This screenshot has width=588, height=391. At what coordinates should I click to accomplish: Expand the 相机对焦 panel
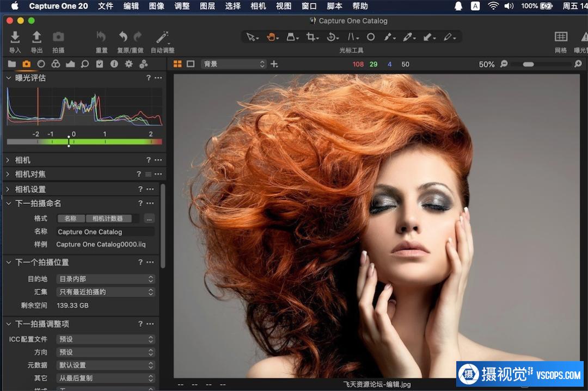click(8, 174)
